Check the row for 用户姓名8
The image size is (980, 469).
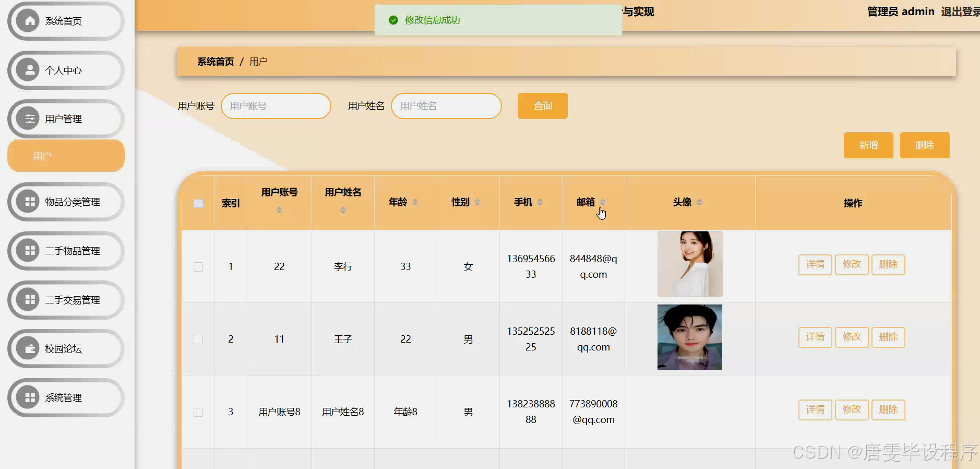[198, 412]
